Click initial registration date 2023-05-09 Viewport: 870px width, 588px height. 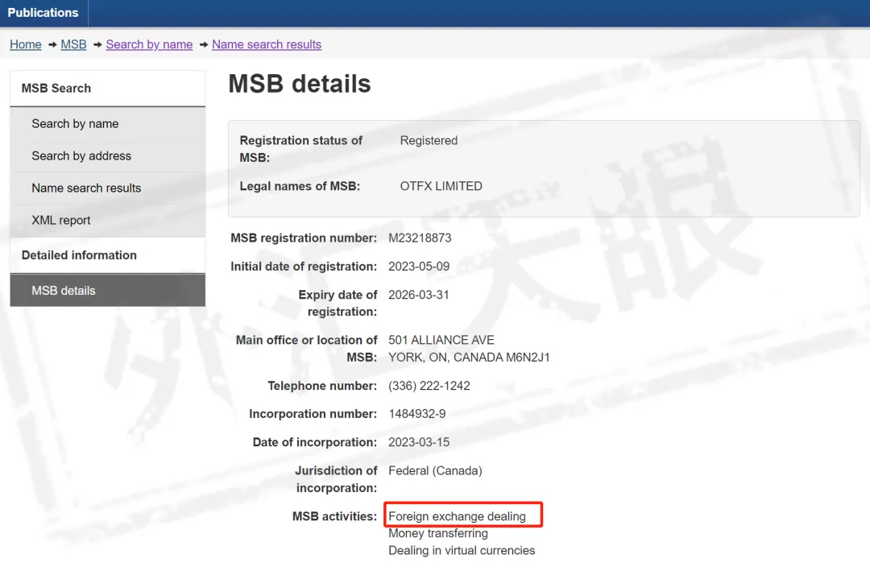(419, 267)
